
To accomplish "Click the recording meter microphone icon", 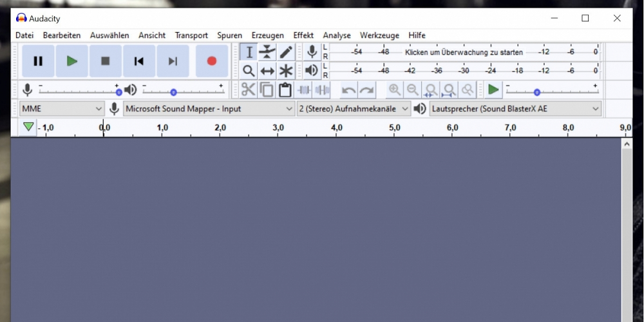I will click(x=312, y=52).
